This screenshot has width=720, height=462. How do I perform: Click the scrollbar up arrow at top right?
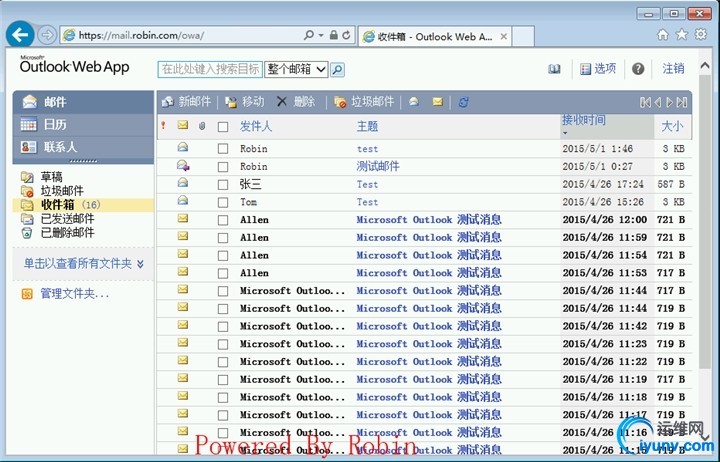(705, 66)
